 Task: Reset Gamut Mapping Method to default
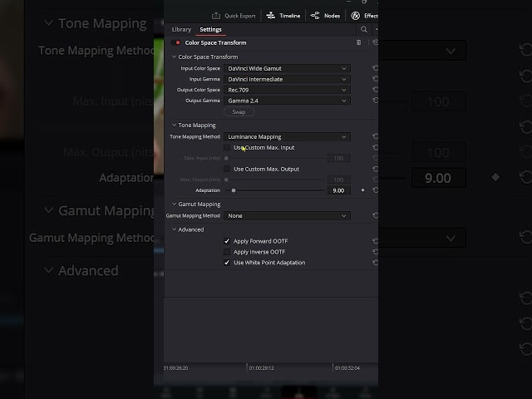click(x=375, y=215)
